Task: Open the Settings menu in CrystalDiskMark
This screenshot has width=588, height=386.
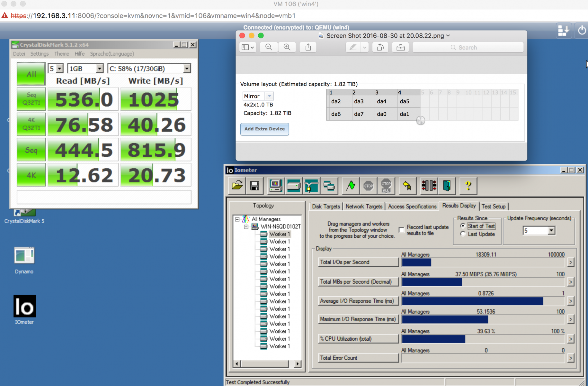Action: tap(40, 54)
